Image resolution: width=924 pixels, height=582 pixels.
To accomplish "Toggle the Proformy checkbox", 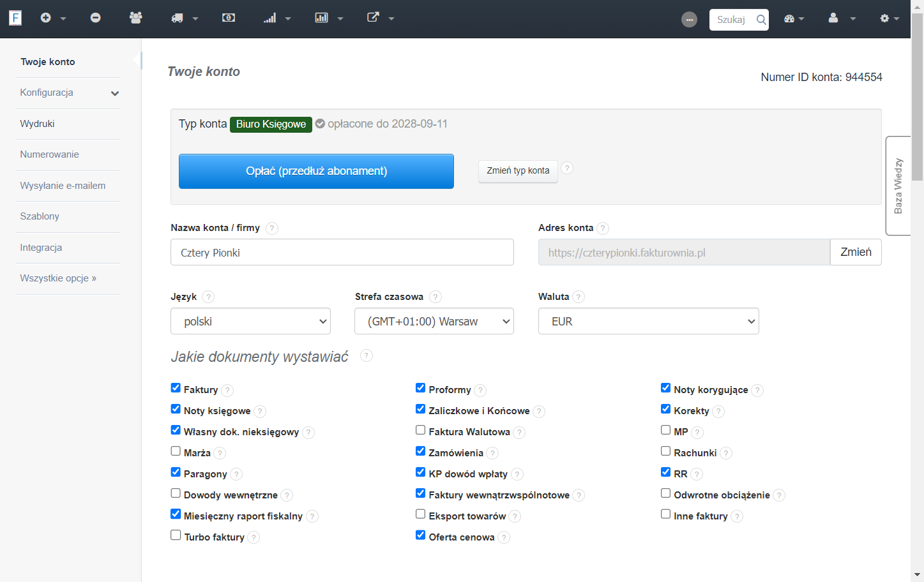I will pos(420,388).
